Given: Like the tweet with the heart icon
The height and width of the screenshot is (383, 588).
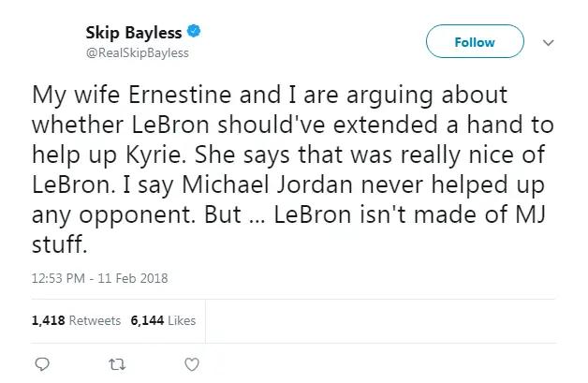Looking at the screenshot, I should [x=192, y=364].
